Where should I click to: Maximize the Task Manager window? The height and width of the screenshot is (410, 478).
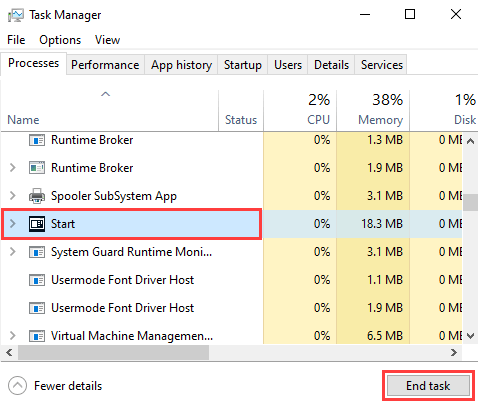(410, 14)
